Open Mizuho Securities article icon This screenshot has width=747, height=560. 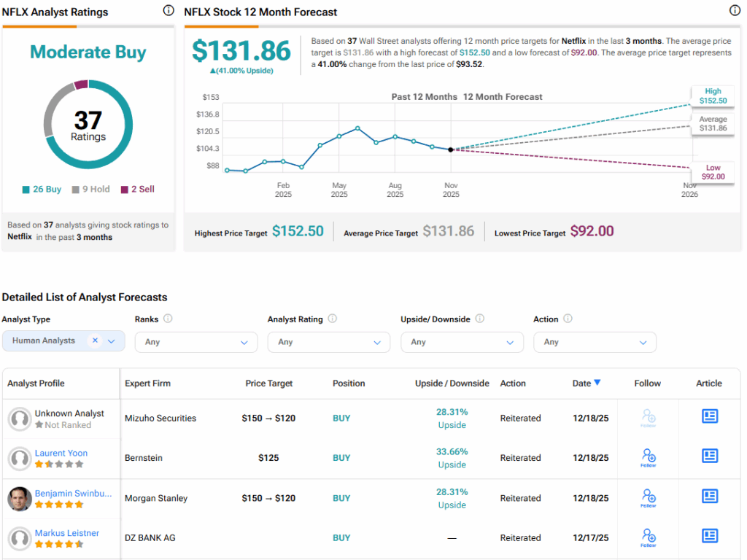(x=709, y=416)
